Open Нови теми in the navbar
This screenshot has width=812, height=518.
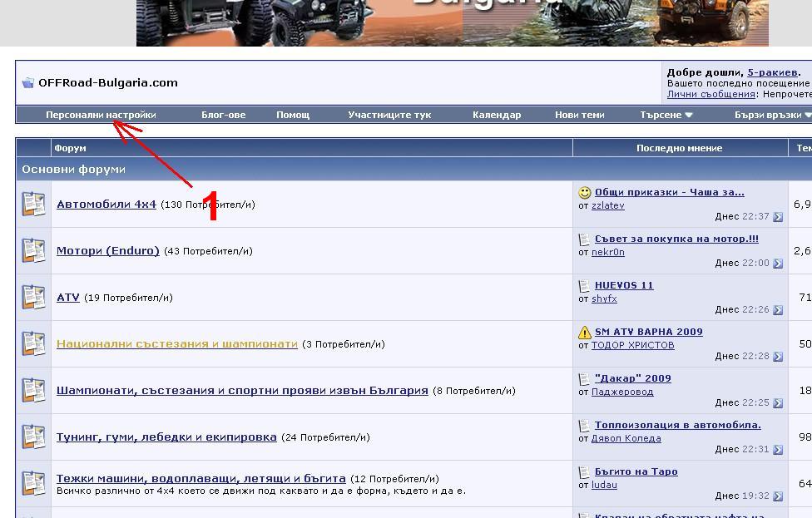(x=580, y=115)
